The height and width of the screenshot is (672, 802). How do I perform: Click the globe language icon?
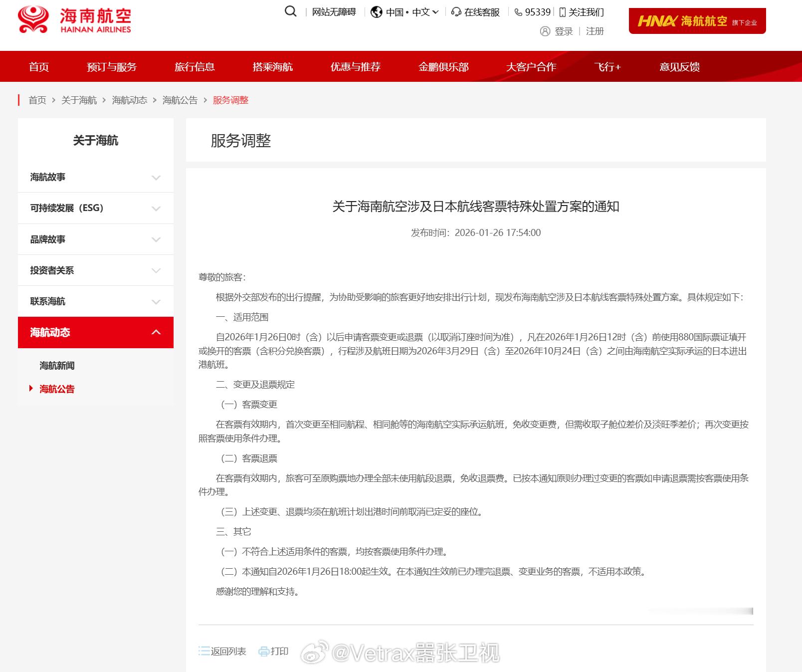(x=377, y=12)
